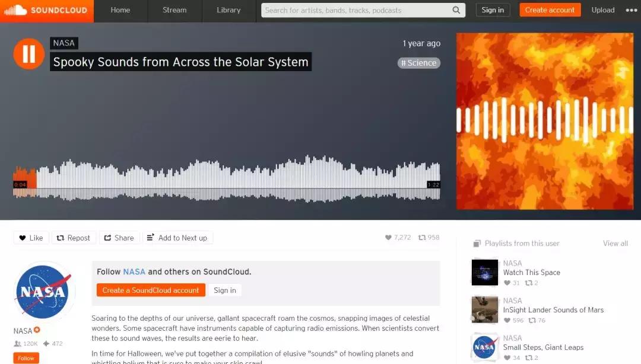
Task: Open the #Science tag
Action: click(x=418, y=63)
